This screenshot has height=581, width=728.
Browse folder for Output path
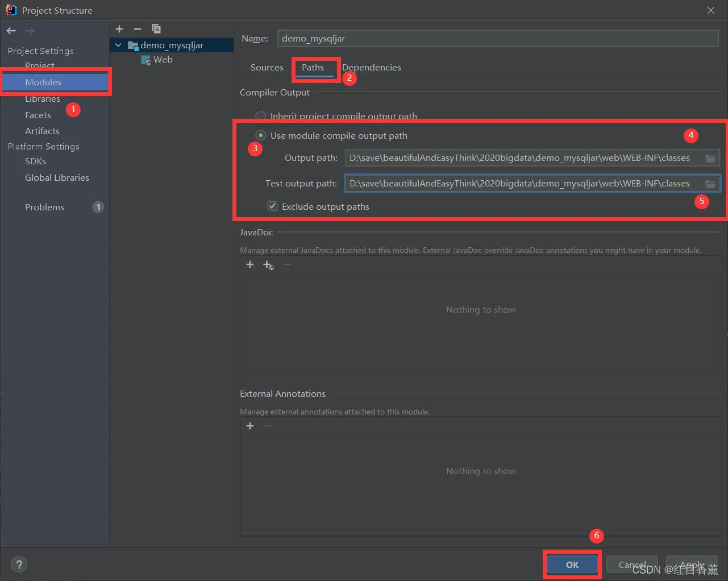tap(710, 158)
